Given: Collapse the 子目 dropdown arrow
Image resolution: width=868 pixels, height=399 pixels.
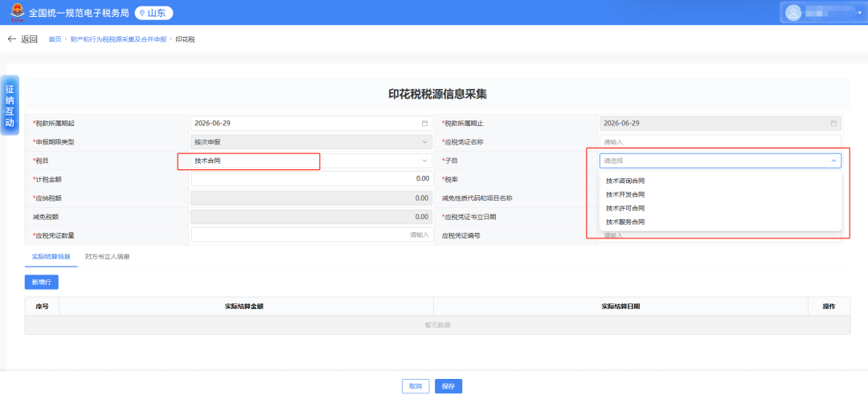Looking at the screenshot, I should pos(833,161).
